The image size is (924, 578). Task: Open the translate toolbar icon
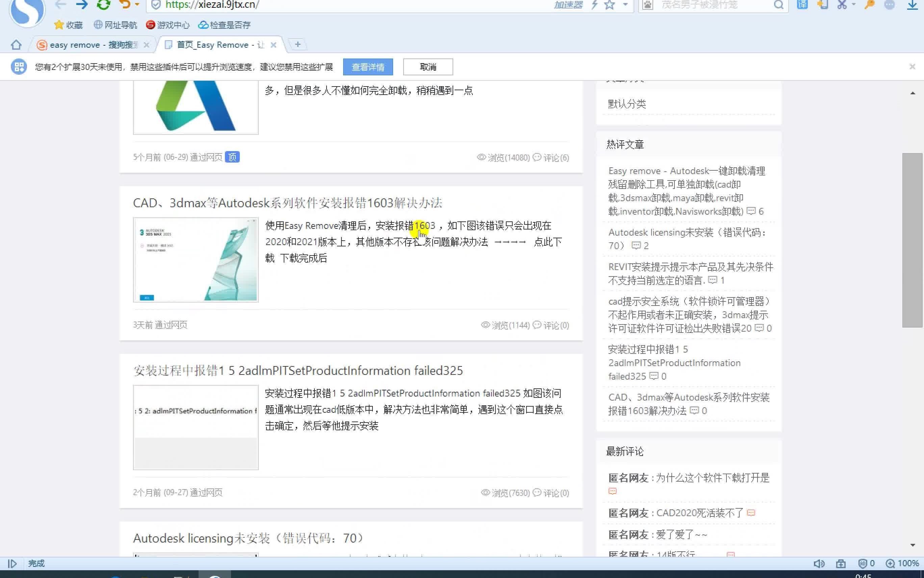pos(802,5)
